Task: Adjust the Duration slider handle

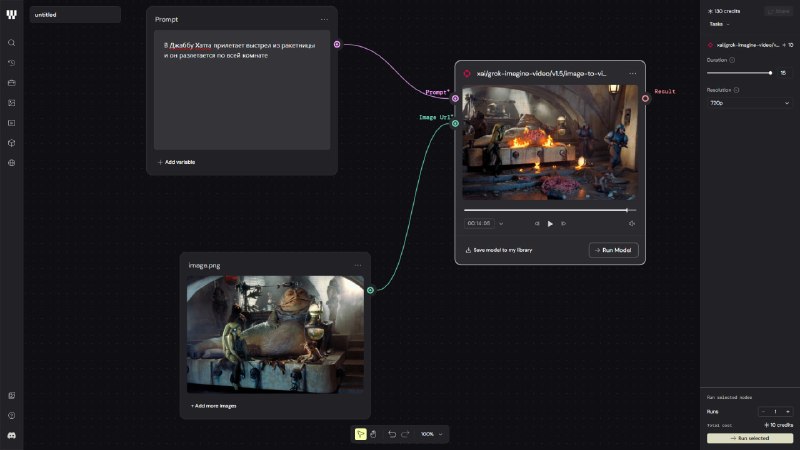Action: click(x=770, y=73)
